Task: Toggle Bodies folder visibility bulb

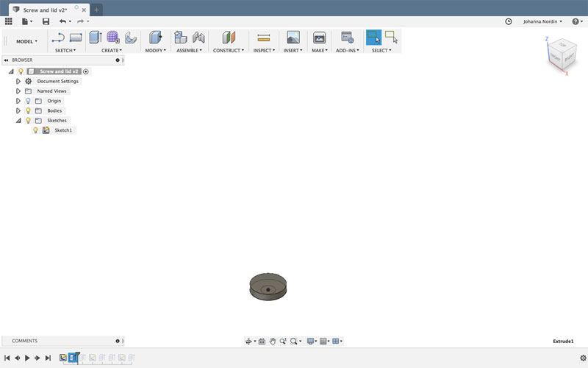Action: click(x=28, y=111)
